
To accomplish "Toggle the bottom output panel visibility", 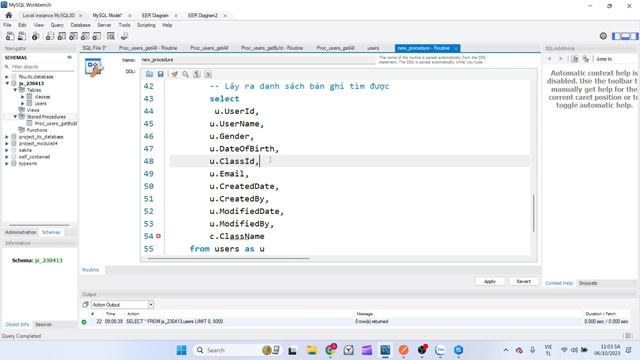I will (625, 36).
